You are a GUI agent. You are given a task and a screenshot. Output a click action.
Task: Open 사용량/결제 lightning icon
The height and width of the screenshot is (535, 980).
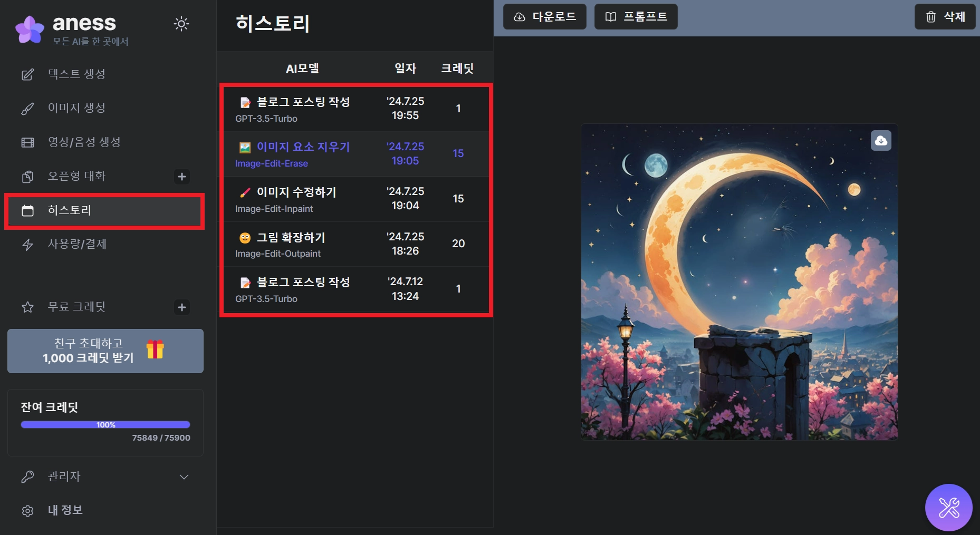tap(27, 245)
